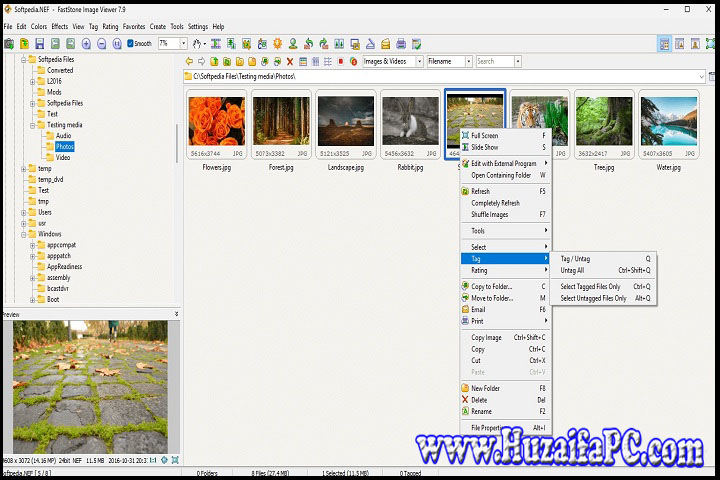
Task: Open the Filename sort dropdown
Action: [468, 62]
